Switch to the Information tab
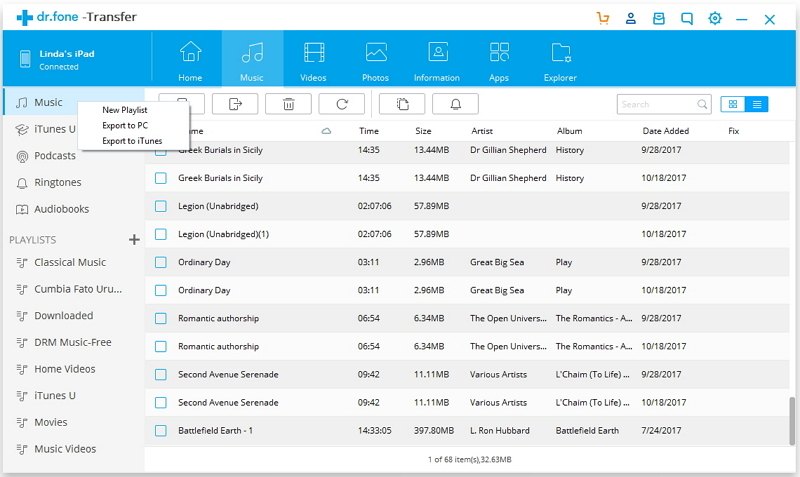 click(437, 61)
